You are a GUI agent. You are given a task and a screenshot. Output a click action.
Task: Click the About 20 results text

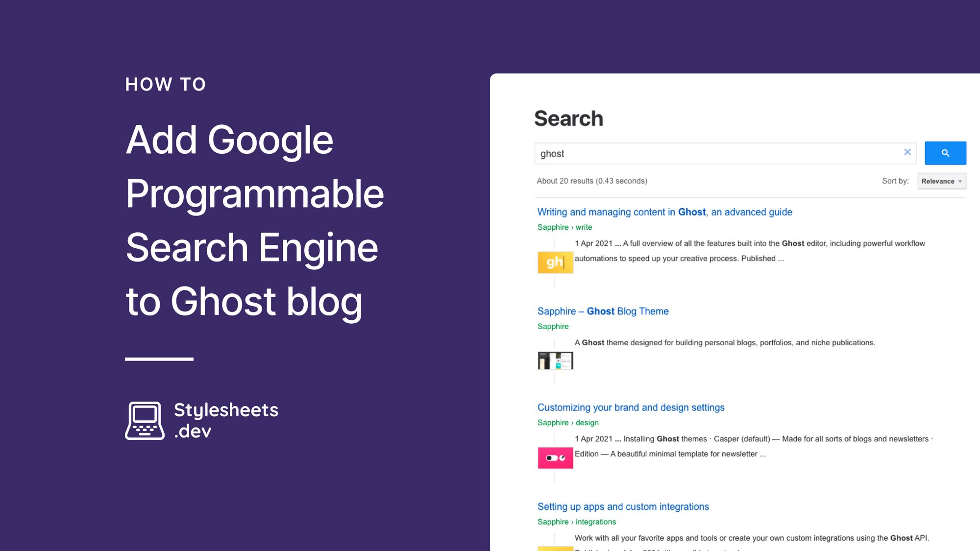click(591, 181)
